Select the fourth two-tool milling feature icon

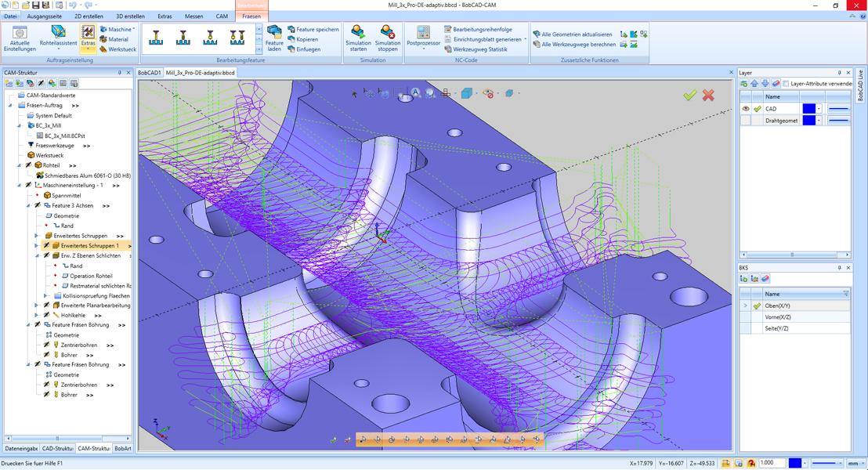point(237,37)
